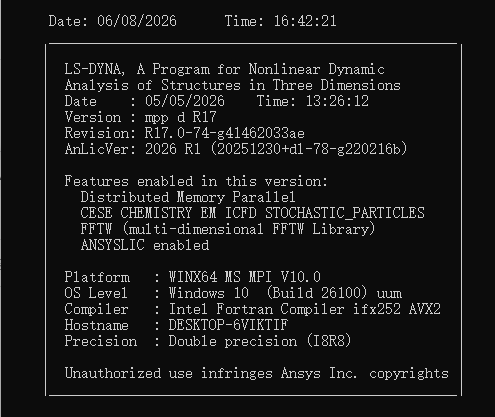
Task: Click the Ansys Inc. copyrights notice line
Action: [257, 373]
